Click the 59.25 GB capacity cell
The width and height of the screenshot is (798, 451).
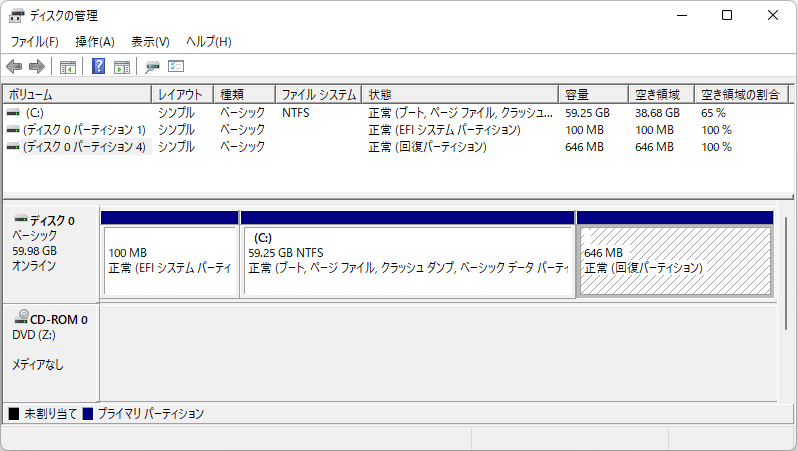587,113
